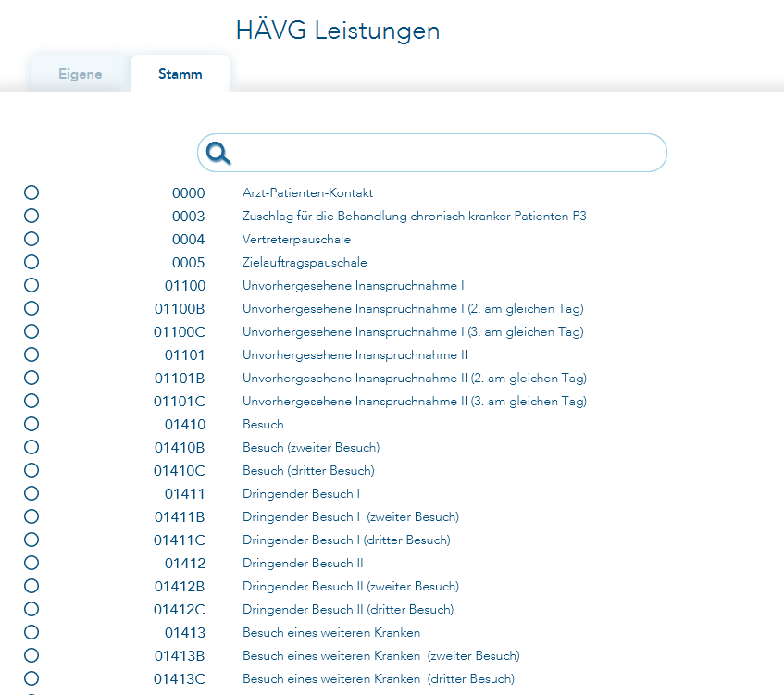Focus the search input field
Image resolution: width=784 pixels, height=695 pixels.
click(432, 153)
